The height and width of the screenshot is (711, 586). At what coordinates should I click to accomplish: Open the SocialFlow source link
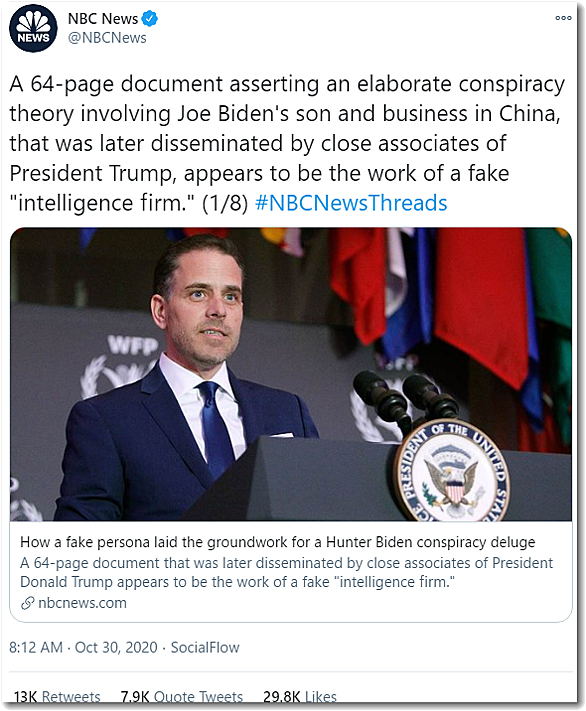(205, 647)
